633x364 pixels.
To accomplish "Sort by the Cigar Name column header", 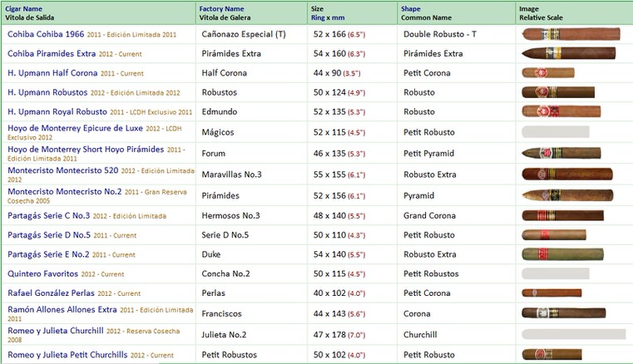I will click(23, 9).
